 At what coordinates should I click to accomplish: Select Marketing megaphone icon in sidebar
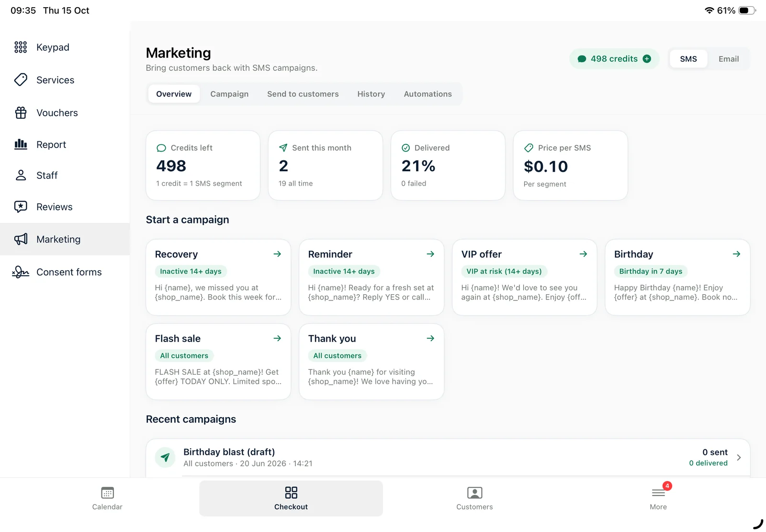click(21, 239)
